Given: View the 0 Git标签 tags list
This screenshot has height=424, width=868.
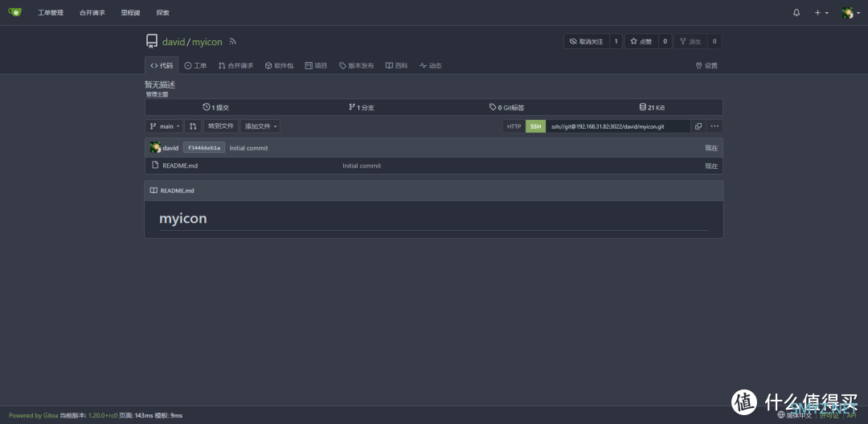Looking at the screenshot, I should [x=506, y=108].
